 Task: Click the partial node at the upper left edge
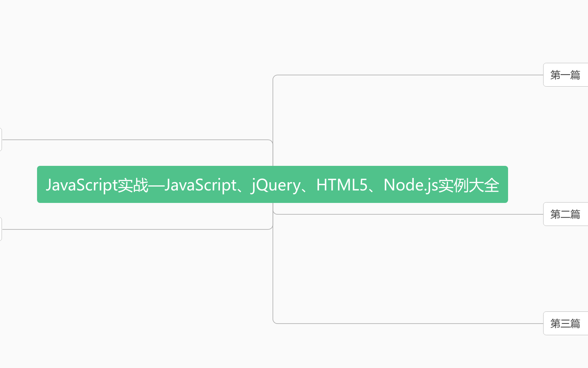(1, 140)
